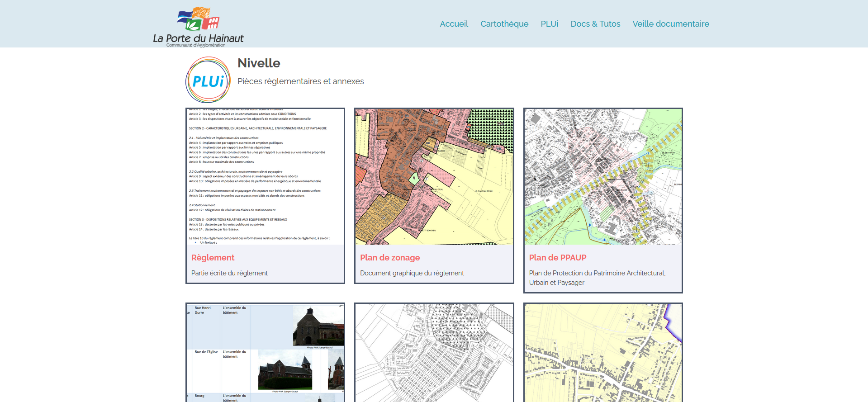Viewport: 868px width, 402px height.
Task: Open the Règlement title link
Action: (213, 258)
